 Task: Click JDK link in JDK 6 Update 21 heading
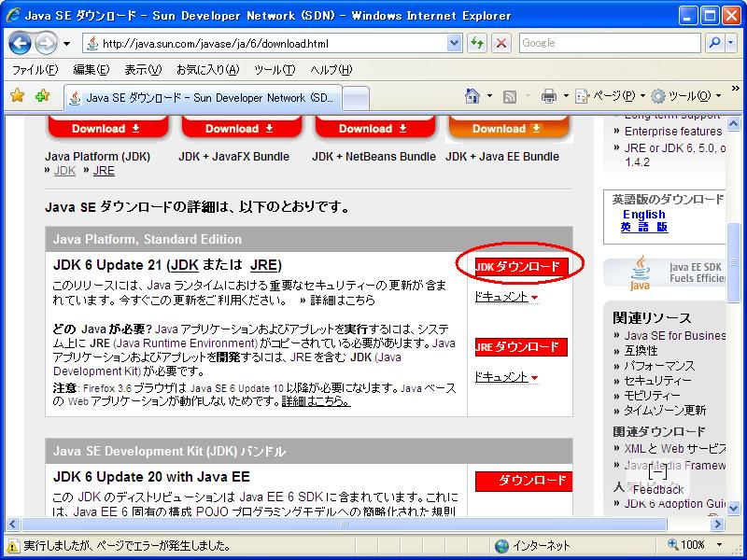[x=184, y=265]
